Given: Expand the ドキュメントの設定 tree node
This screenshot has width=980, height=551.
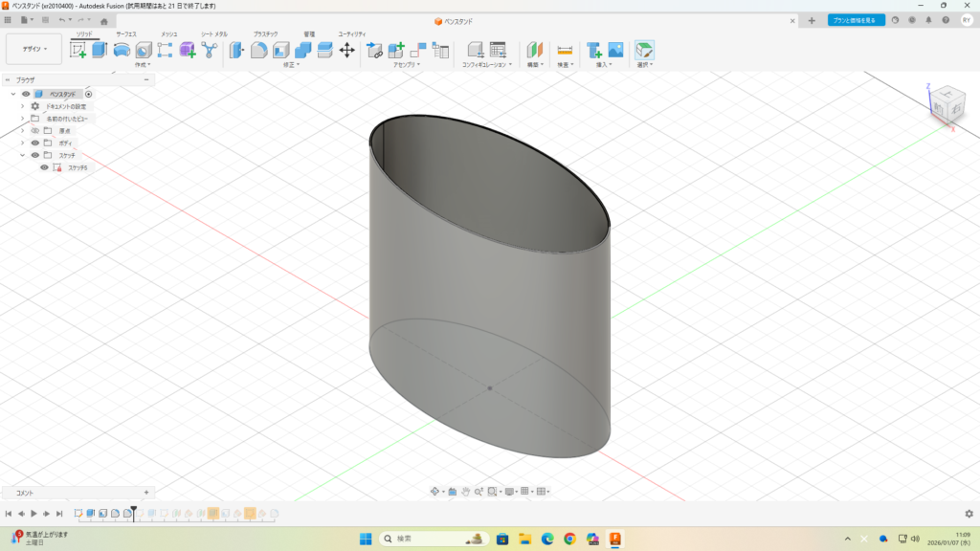Looking at the screenshot, I should click(x=22, y=106).
